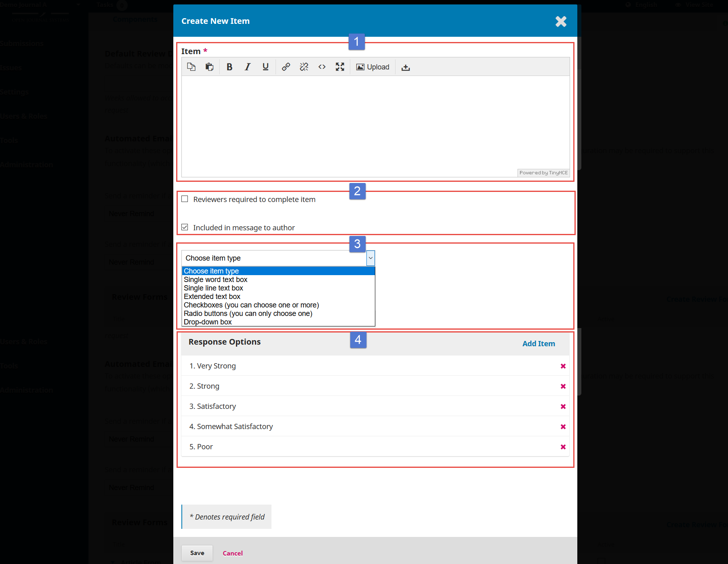This screenshot has width=728, height=564.
Task: Select the remove link tool
Action: (x=304, y=67)
